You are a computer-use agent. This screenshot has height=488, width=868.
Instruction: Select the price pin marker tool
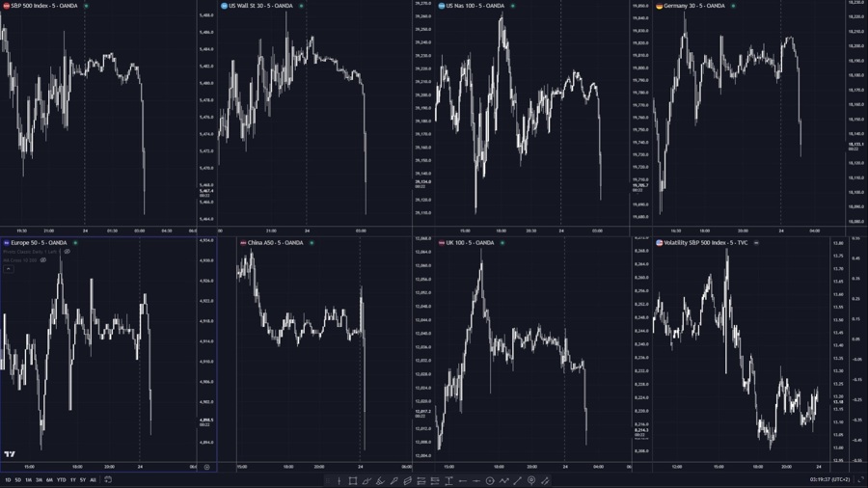pos(531,481)
